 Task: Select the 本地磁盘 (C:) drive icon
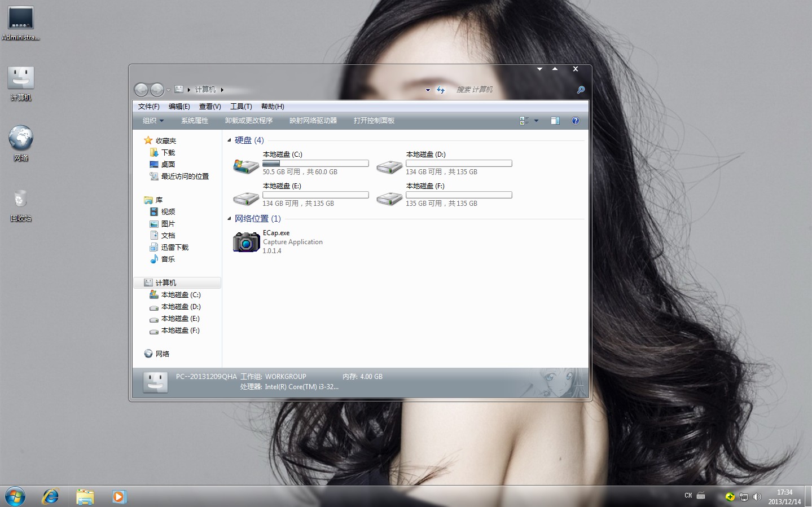(246, 166)
